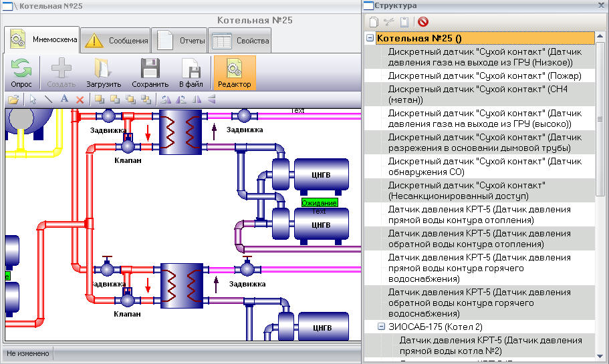The image size is (609, 364).
Task: Click the greyed Создать plus button
Action: [61, 73]
